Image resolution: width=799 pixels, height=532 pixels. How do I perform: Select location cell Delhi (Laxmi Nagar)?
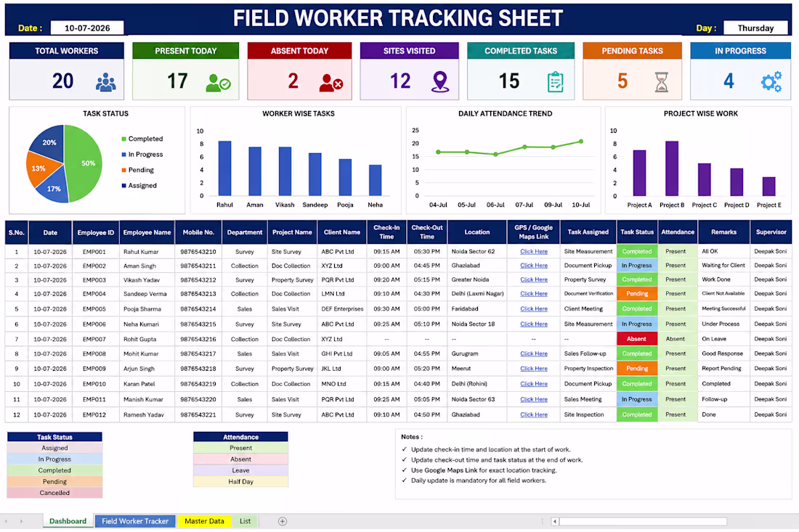[477, 294]
